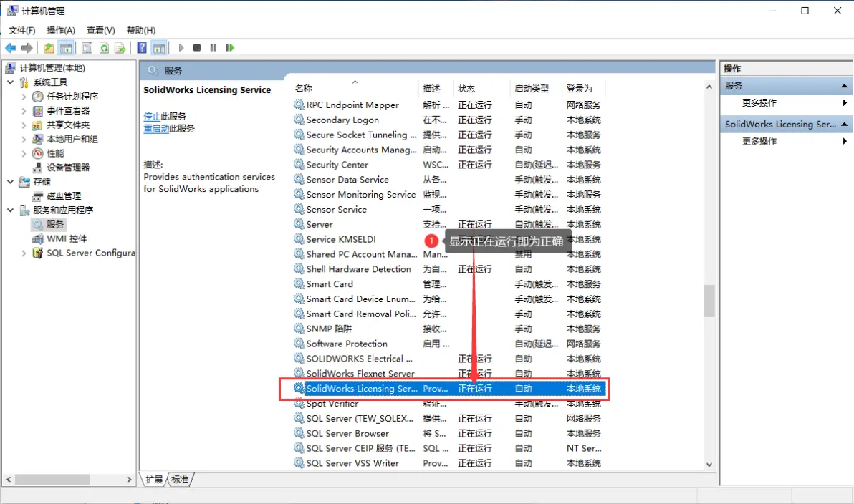The width and height of the screenshot is (854, 504).
Task: Select 磁盘管理 in the tree
Action: 63,196
